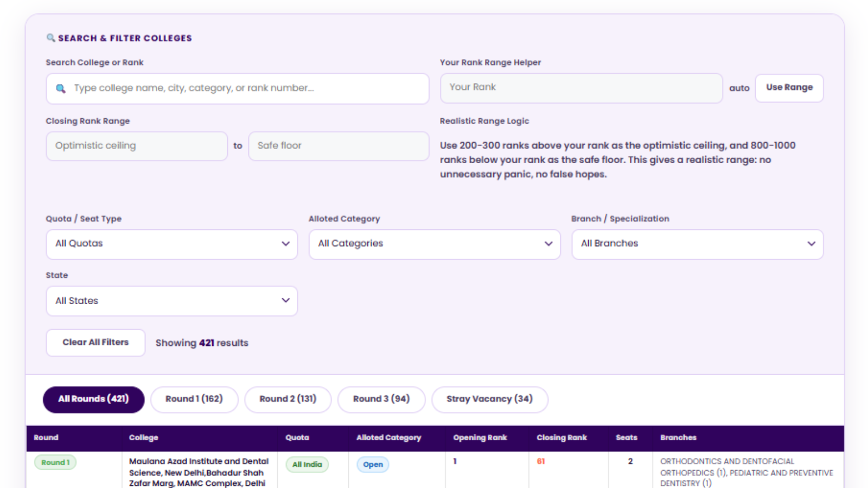Image resolution: width=868 pixels, height=488 pixels.
Task: Open the All Categories dropdown
Action: [435, 244]
